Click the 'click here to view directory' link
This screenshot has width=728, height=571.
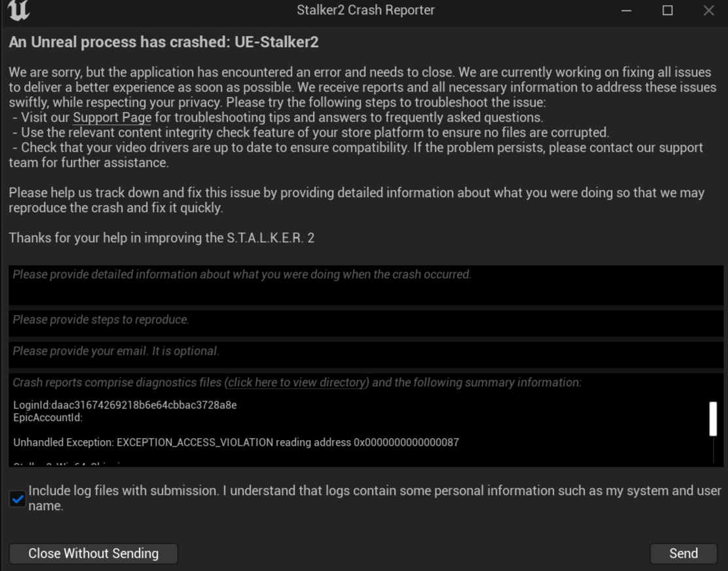(299, 382)
